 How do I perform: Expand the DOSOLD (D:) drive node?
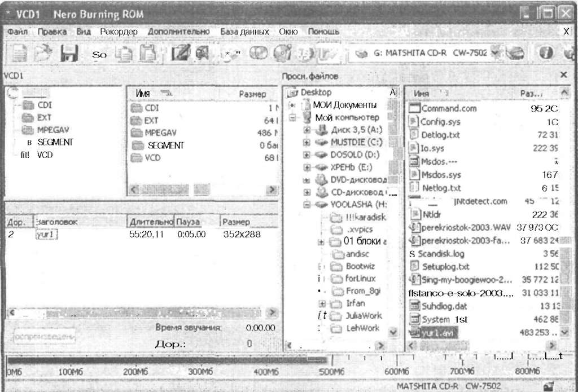(307, 155)
